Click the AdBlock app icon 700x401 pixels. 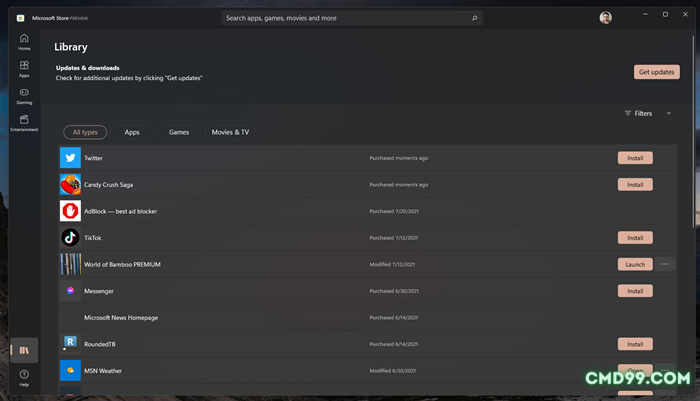pyautogui.click(x=70, y=211)
